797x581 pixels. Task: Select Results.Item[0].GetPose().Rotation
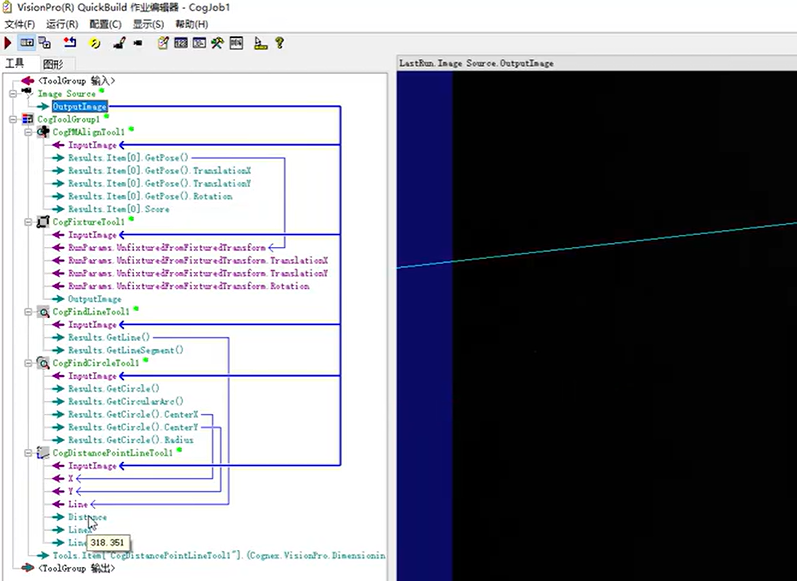150,196
